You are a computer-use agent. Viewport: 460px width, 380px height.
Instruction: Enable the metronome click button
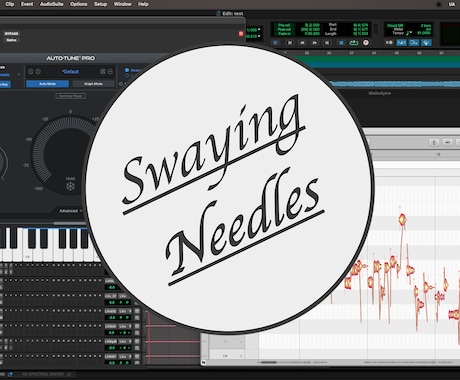[x=389, y=43]
